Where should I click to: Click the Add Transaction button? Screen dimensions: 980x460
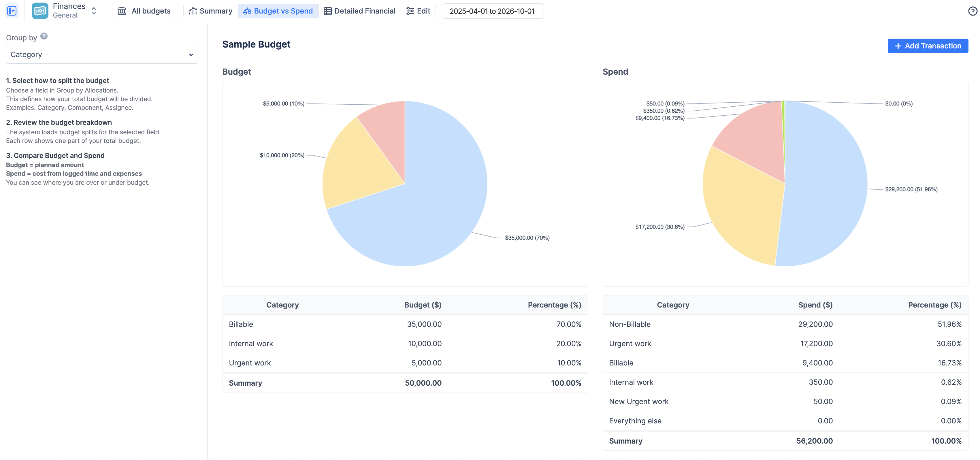[928, 46]
